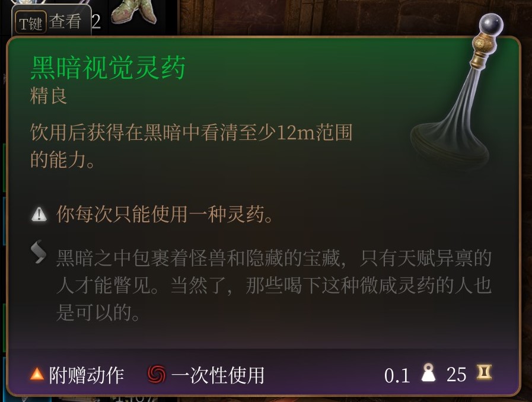The image size is (532, 402).
Task: Click the boots item in inventory
Action: pos(133,12)
